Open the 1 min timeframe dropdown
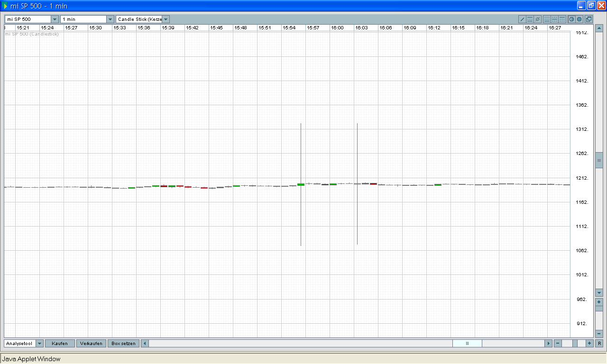 tap(110, 19)
